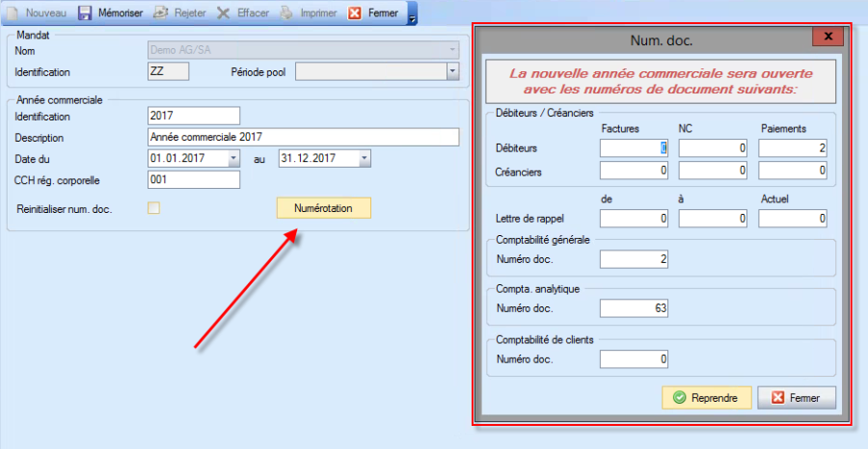Close the Num. doc. dialog window
The image size is (868, 449).
827,37
